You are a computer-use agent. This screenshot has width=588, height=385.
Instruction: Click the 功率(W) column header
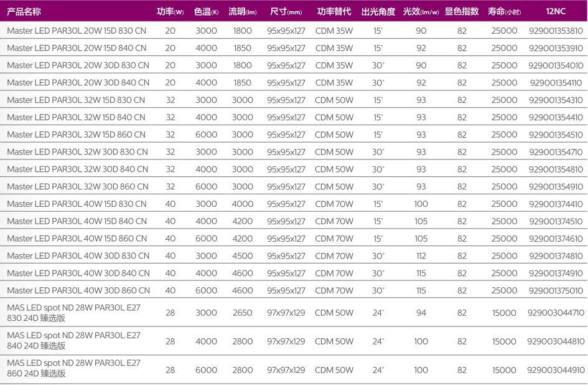click(170, 12)
